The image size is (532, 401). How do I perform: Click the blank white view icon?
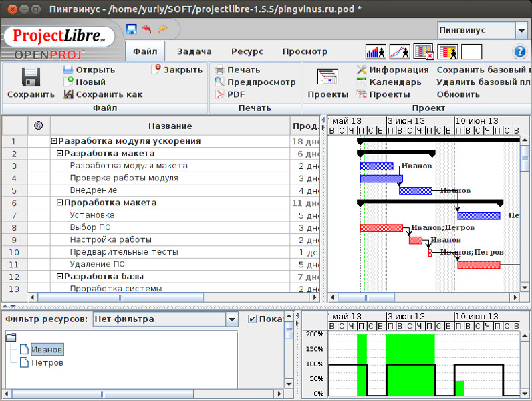tap(472, 52)
